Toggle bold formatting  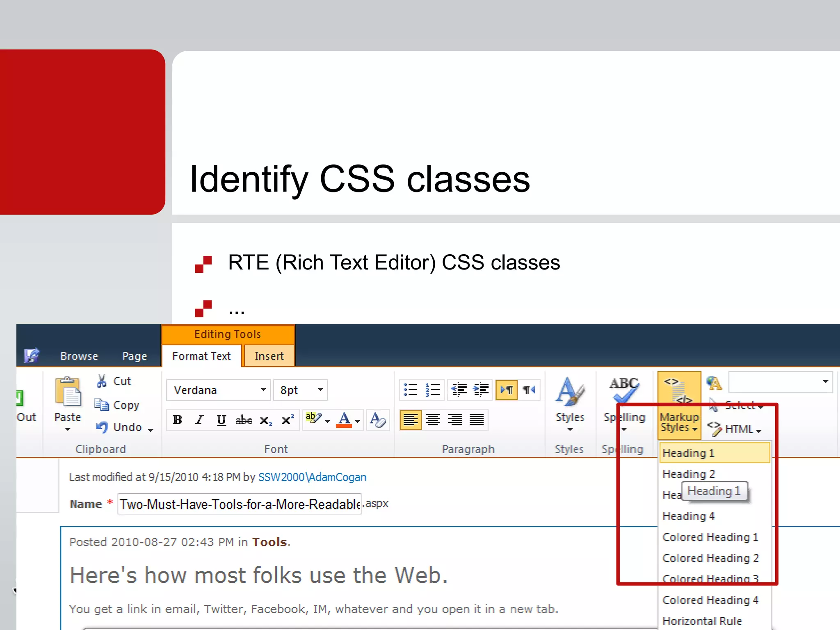pos(178,420)
